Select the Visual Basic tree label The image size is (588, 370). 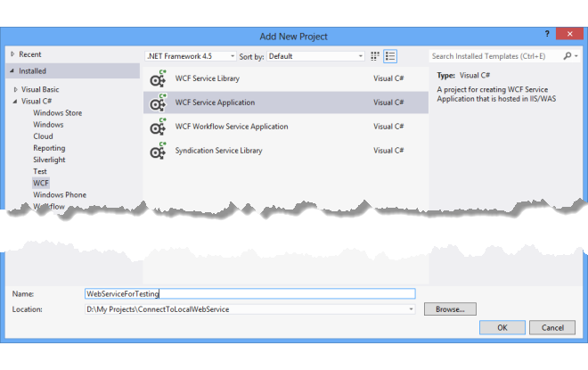40,90
